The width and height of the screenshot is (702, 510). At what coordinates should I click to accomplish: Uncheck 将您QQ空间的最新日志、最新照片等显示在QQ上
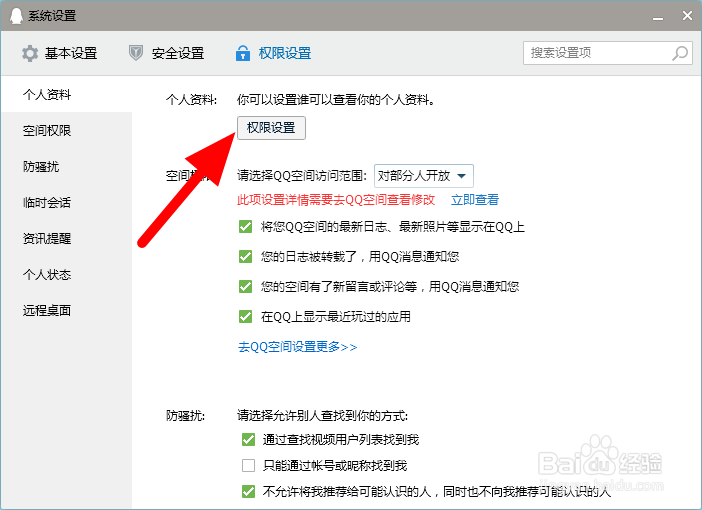[x=245, y=227]
